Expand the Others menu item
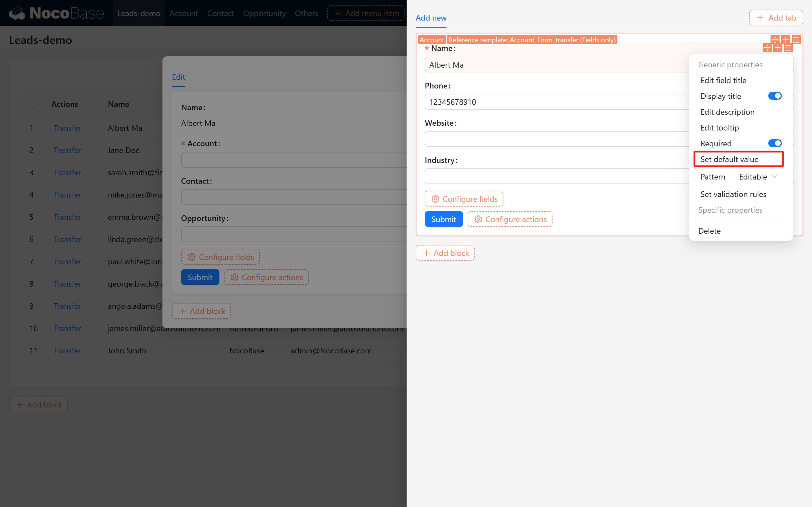Viewport: 812px width, 507px height. coord(306,13)
